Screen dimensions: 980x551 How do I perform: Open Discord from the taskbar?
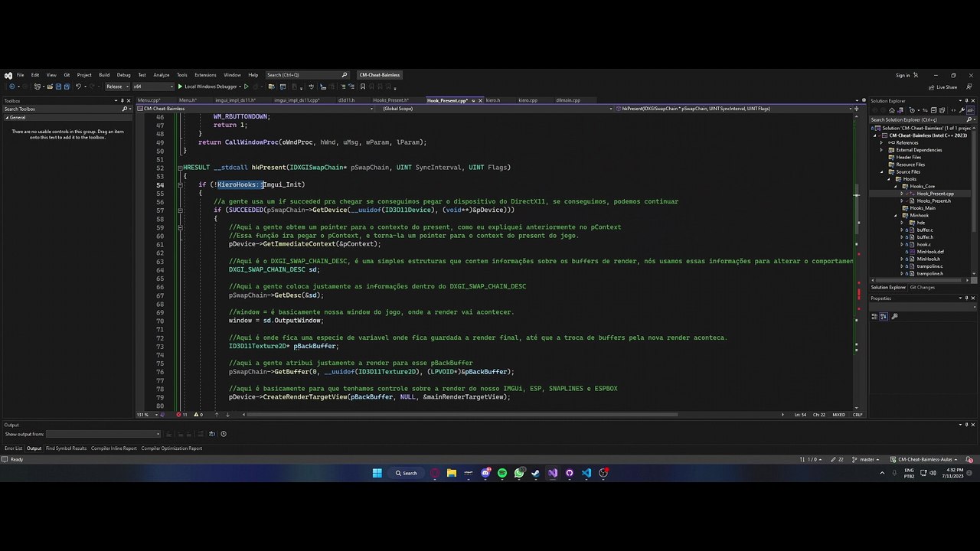point(485,473)
